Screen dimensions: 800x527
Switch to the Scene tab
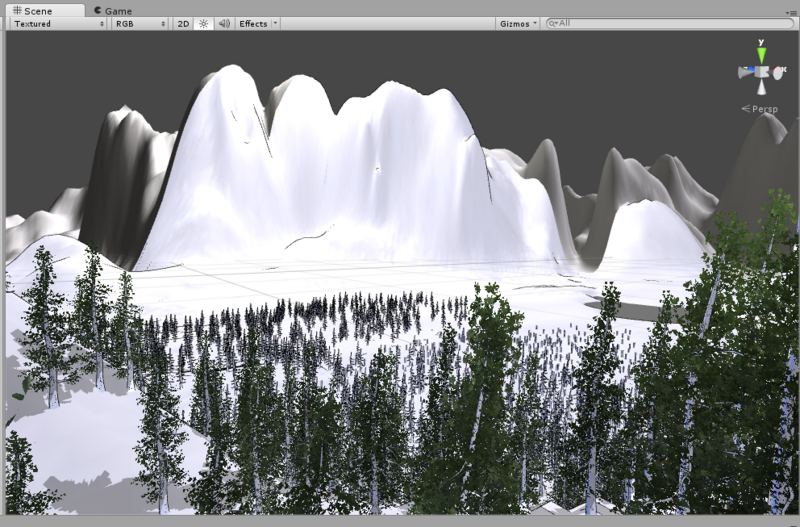[x=32, y=10]
